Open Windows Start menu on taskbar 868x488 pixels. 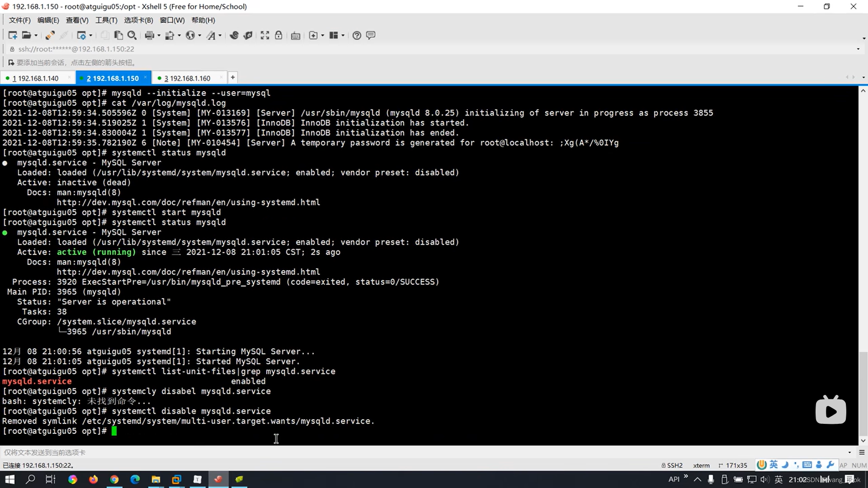tap(10, 479)
